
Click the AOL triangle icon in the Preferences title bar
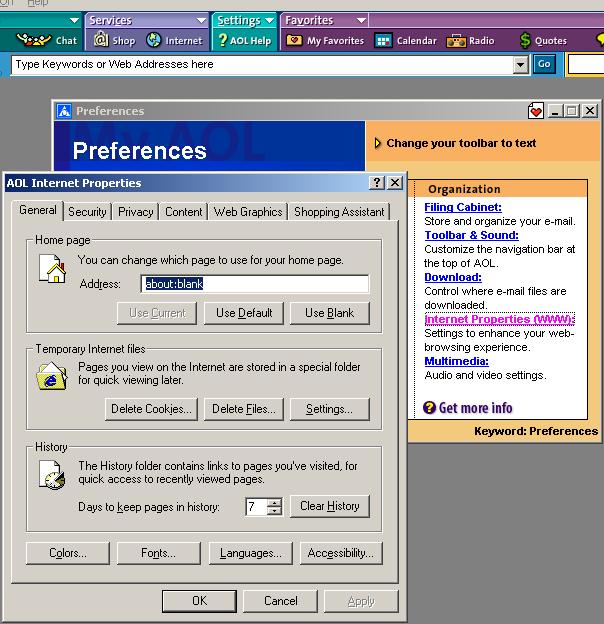click(x=64, y=111)
